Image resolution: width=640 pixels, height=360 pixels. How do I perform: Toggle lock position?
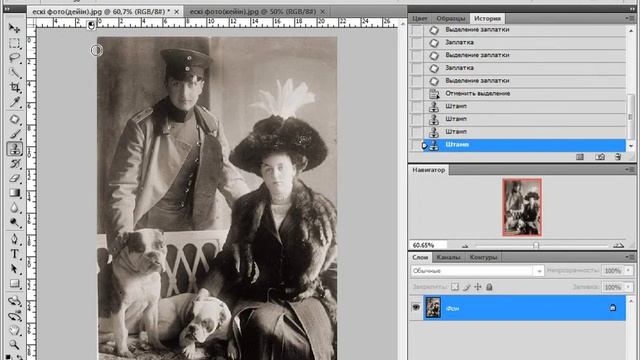pos(478,287)
